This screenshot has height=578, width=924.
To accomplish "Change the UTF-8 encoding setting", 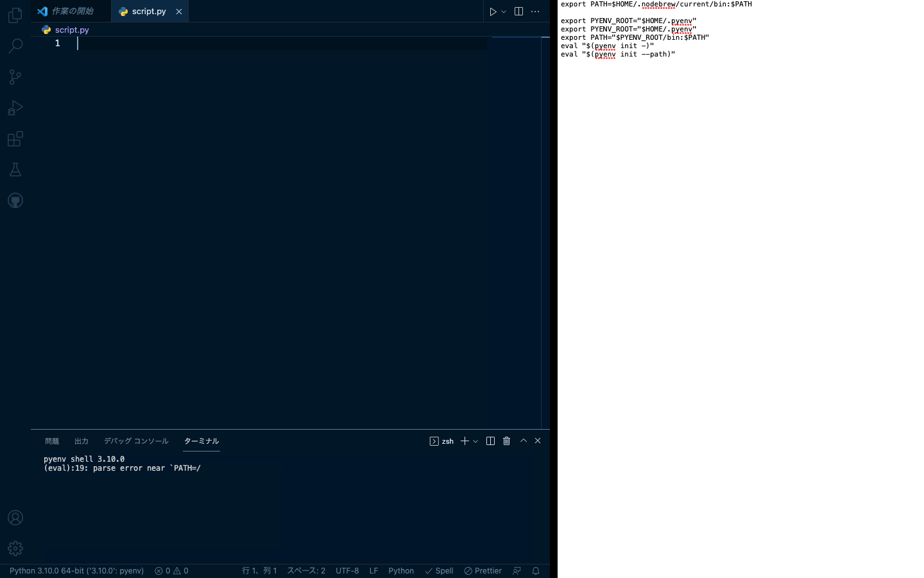I will coord(347,571).
